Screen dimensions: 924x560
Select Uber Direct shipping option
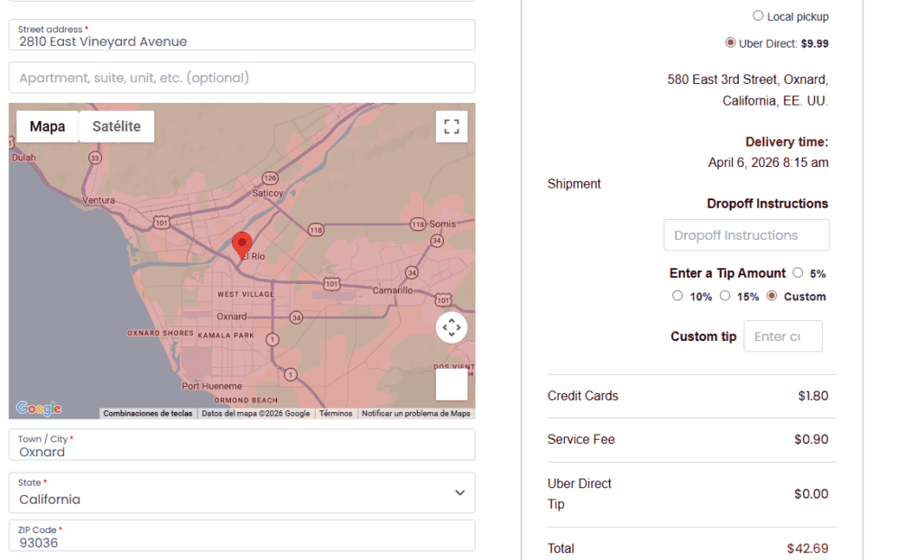[730, 42]
